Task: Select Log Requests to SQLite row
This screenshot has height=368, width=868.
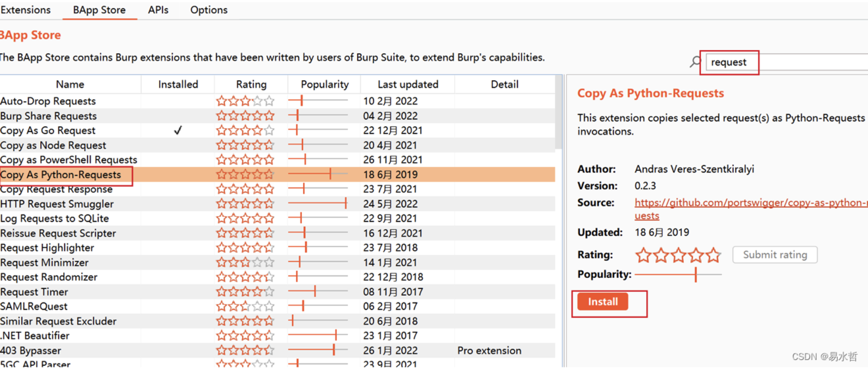Action: click(277, 218)
